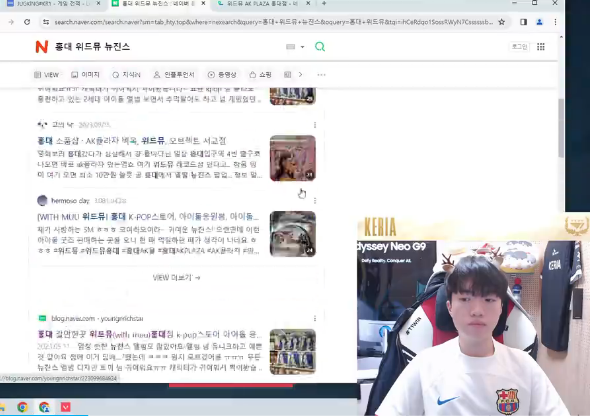Click the Naver N logo

point(41,47)
